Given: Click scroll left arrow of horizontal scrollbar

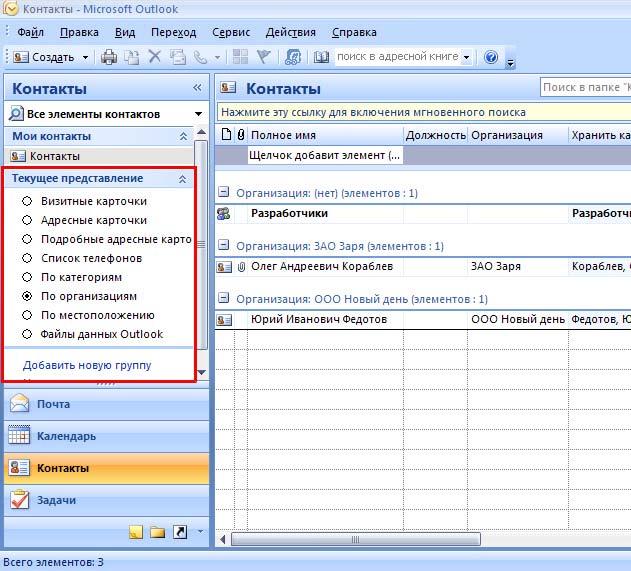Looking at the screenshot, I should pos(223,540).
